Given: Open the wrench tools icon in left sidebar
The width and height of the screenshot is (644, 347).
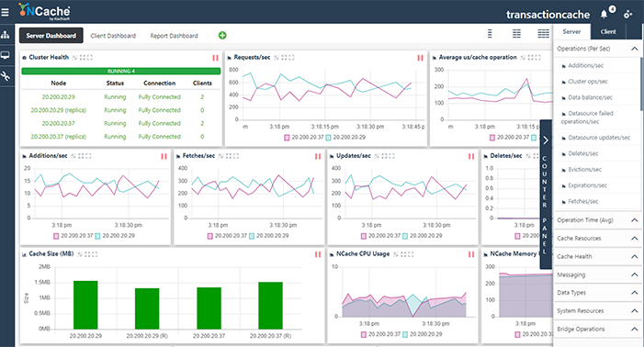Looking at the screenshot, I should point(5,76).
